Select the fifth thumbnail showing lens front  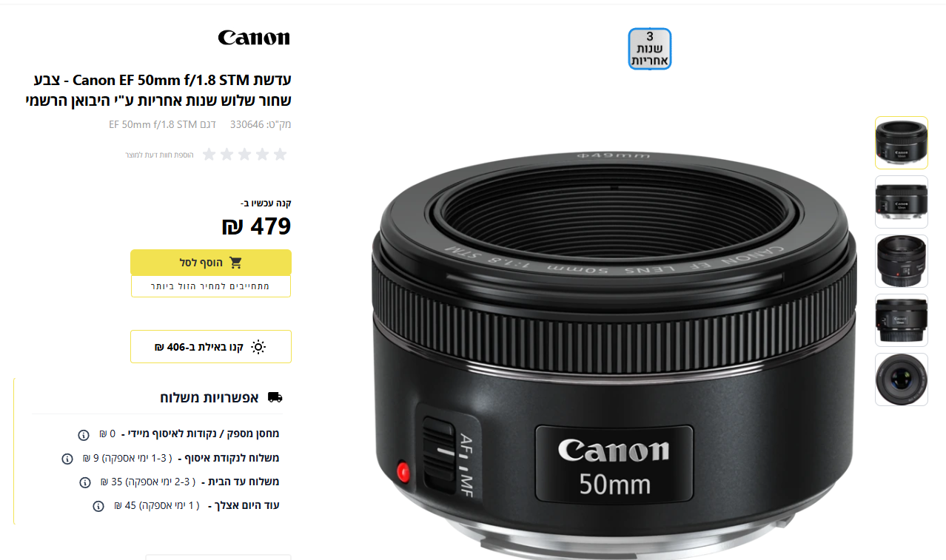[902, 379]
